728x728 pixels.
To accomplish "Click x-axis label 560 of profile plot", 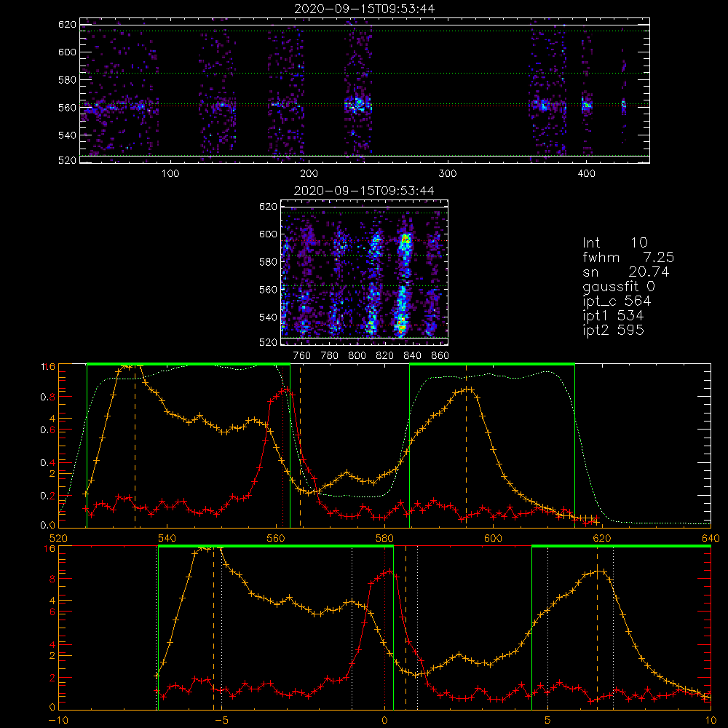I will tap(276, 538).
